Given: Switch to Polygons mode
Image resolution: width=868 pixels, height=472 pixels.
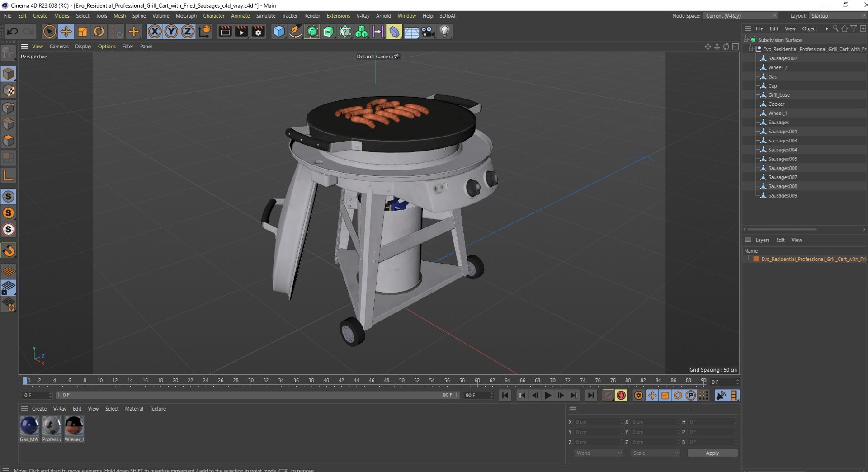Looking at the screenshot, I should [9, 141].
